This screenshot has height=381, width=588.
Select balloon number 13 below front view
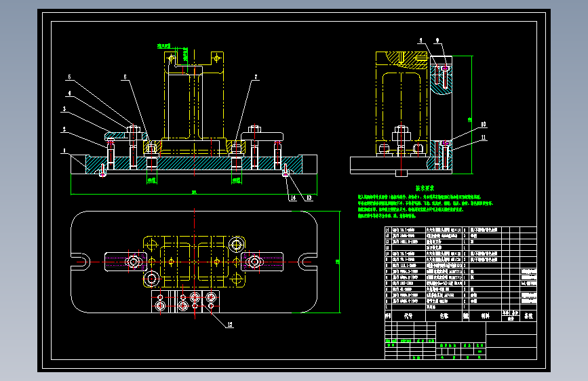(309, 198)
